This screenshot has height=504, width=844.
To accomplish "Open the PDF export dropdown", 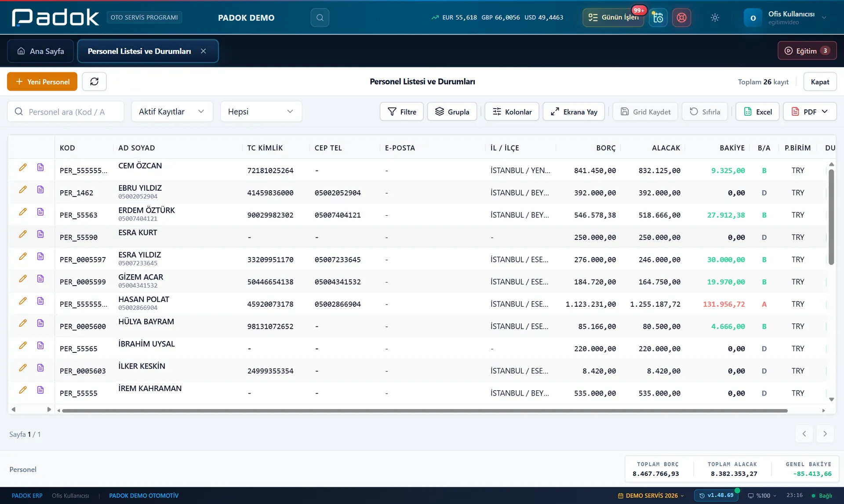I will coord(809,112).
